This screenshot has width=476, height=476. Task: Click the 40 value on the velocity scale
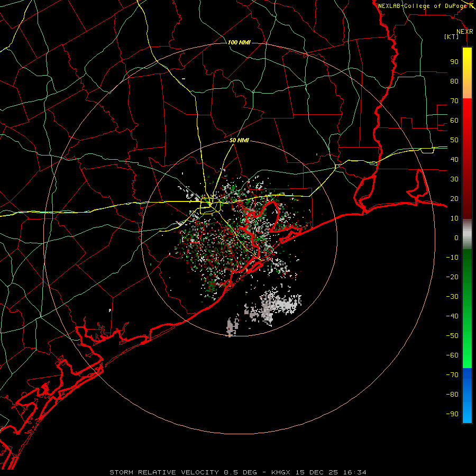(x=454, y=160)
